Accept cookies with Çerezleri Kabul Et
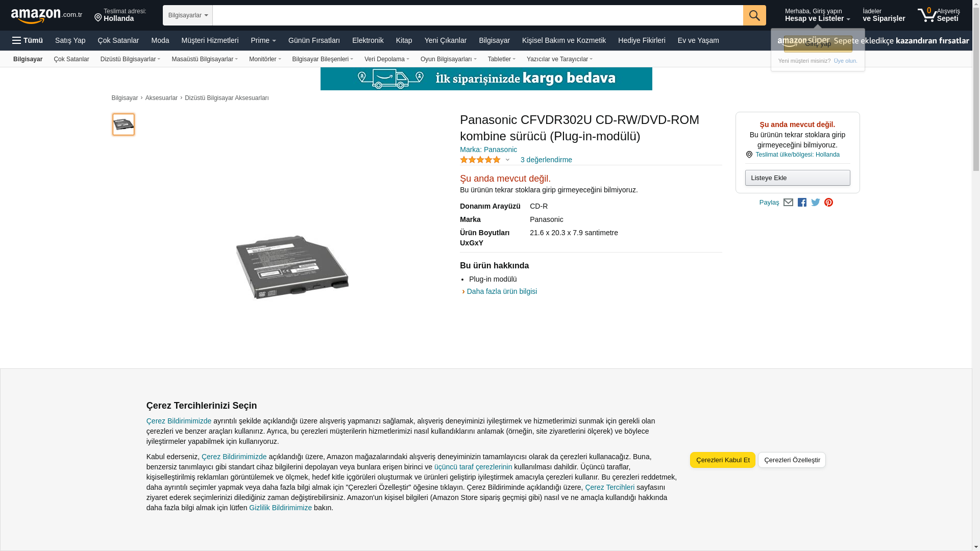 click(x=723, y=460)
